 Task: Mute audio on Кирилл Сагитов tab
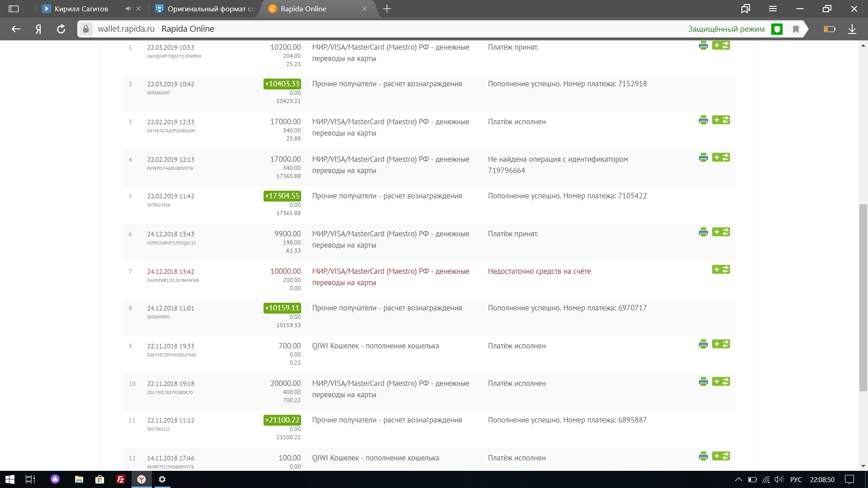[128, 9]
